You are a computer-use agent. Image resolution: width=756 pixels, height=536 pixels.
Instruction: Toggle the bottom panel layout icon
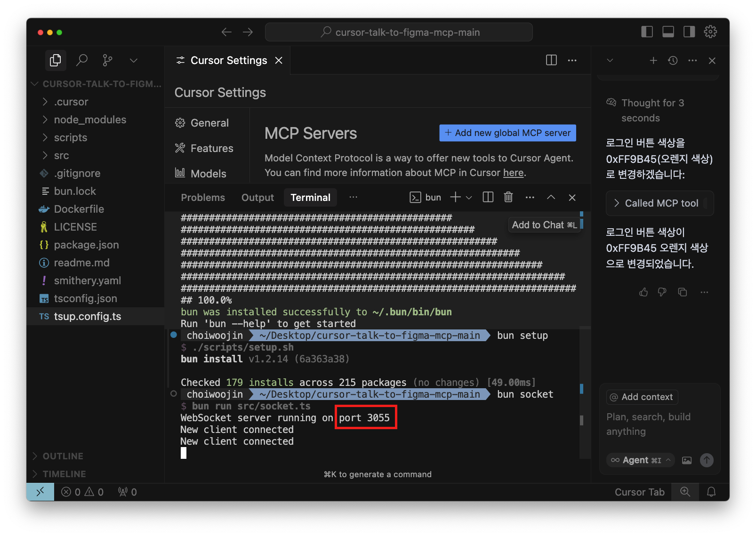(668, 32)
